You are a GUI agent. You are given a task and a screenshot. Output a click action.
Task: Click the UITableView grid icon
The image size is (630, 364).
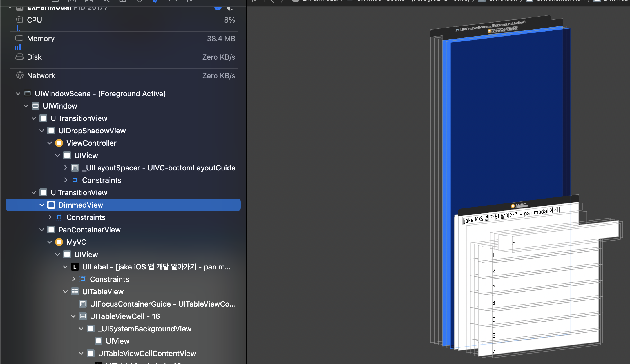(75, 291)
